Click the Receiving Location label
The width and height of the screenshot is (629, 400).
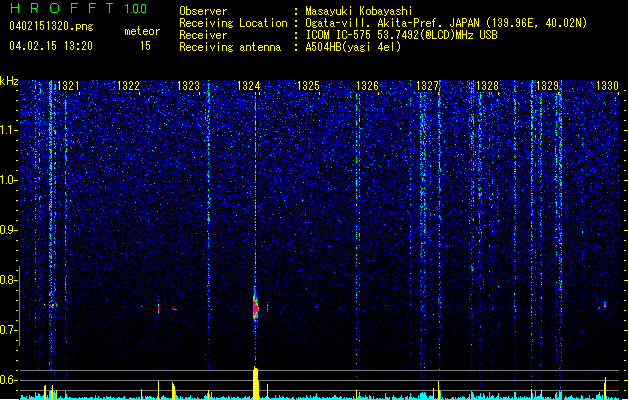click(x=233, y=23)
